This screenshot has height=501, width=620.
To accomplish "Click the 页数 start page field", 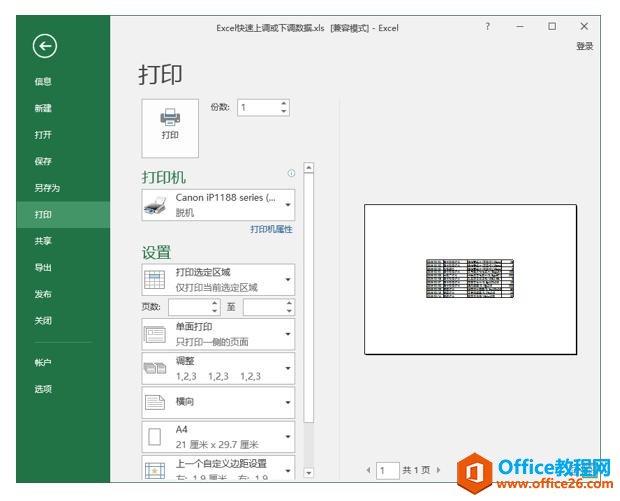I will (x=189, y=307).
